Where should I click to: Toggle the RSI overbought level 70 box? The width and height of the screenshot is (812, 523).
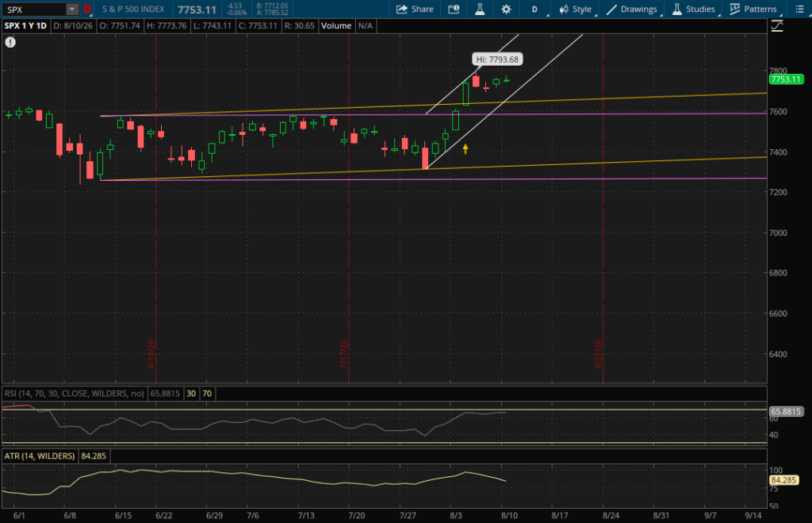pyautogui.click(x=207, y=394)
